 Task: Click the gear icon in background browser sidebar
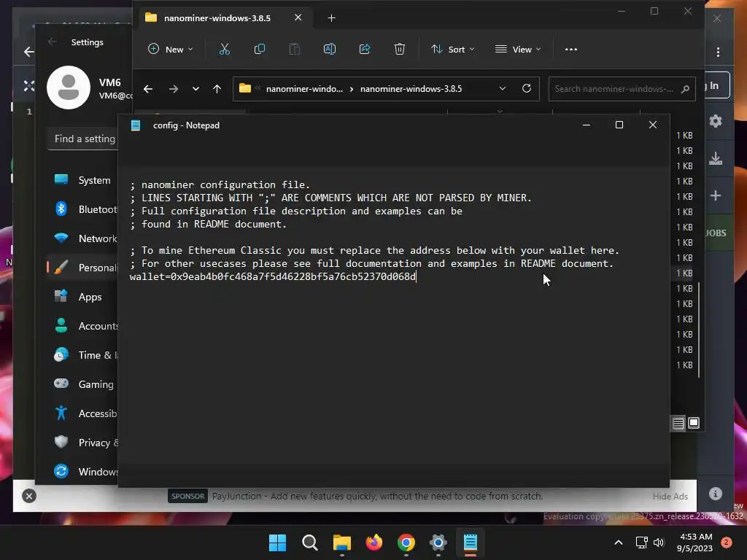(716, 121)
